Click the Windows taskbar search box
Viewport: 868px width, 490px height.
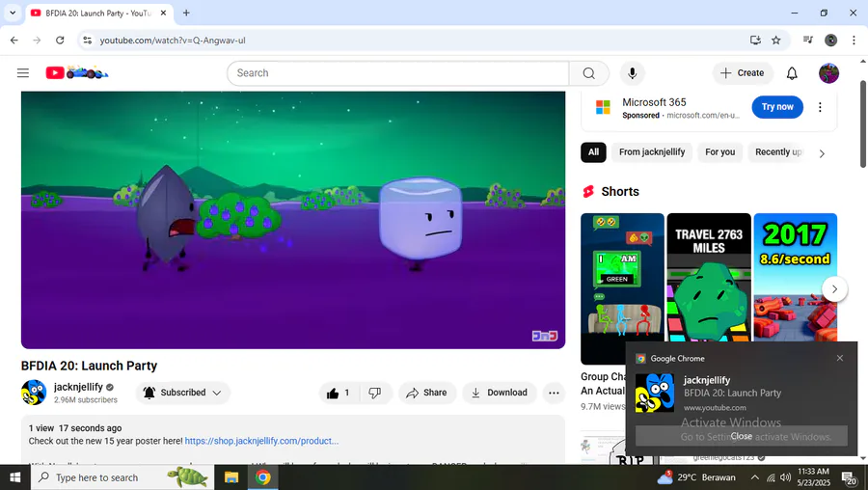pyautogui.click(x=122, y=477)
